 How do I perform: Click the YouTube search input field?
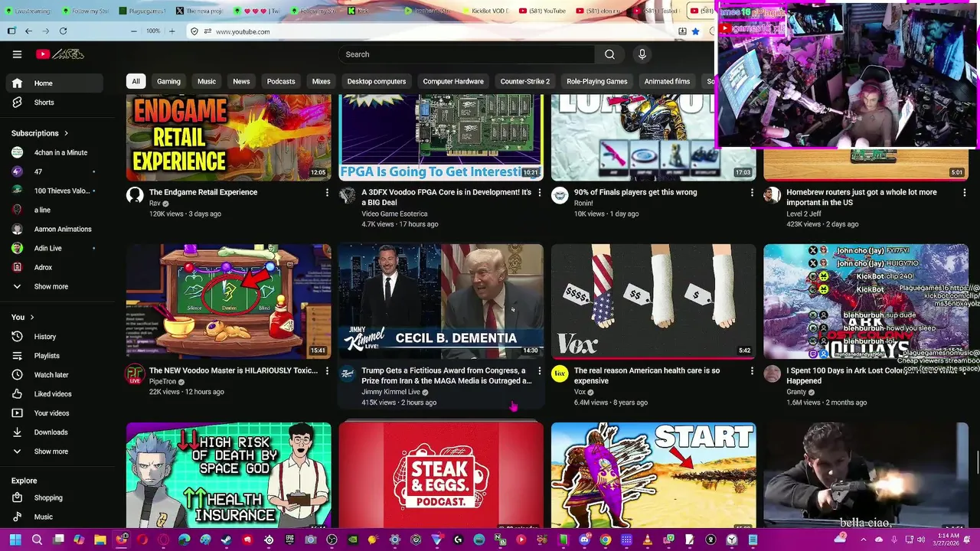[466, 54]
